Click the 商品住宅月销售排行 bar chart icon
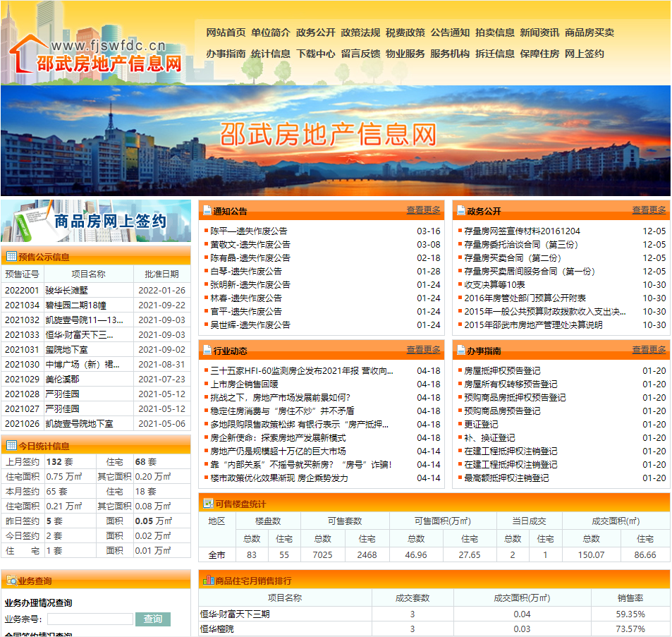Image resolution: width=672 pixels, height=637 pixels. coord(208,581)
